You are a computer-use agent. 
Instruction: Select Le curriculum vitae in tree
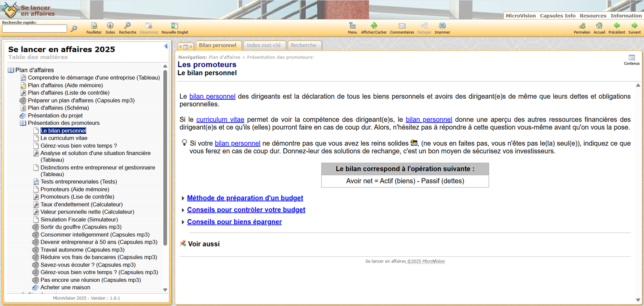pos(64,138)
